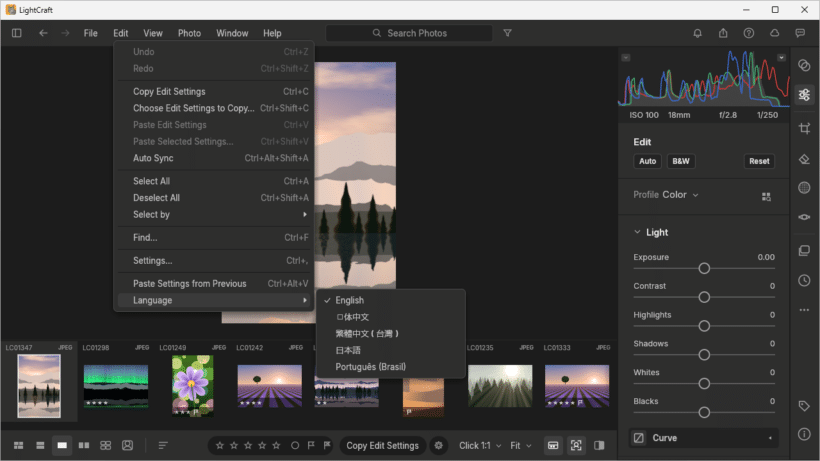Toggle the left panel sidebar icon
The height and width of the screenshot is (461, 820).
point(17,33)
